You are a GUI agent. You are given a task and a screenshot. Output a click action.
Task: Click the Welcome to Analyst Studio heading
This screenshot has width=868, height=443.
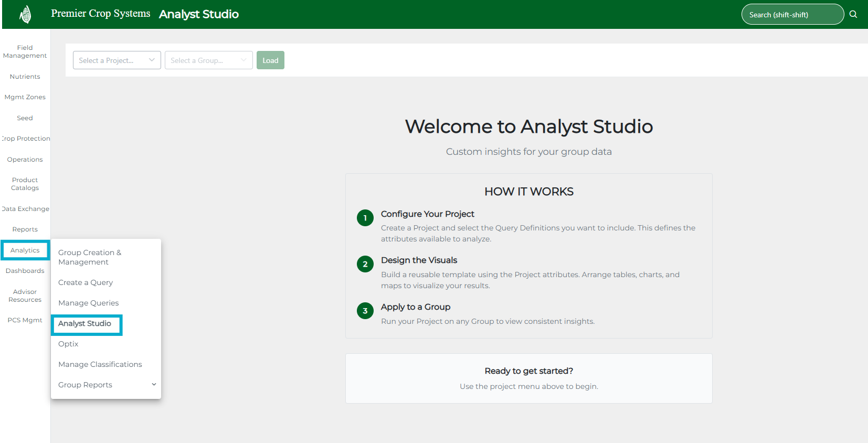pos(529,126)
